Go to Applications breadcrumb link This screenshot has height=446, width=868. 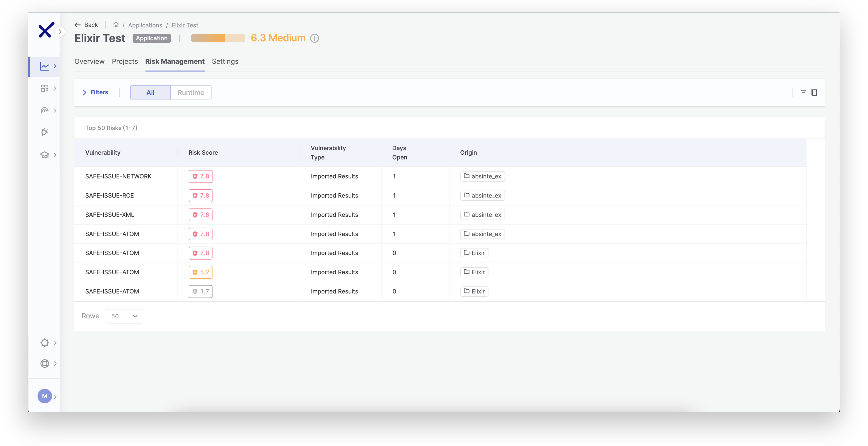145,25
